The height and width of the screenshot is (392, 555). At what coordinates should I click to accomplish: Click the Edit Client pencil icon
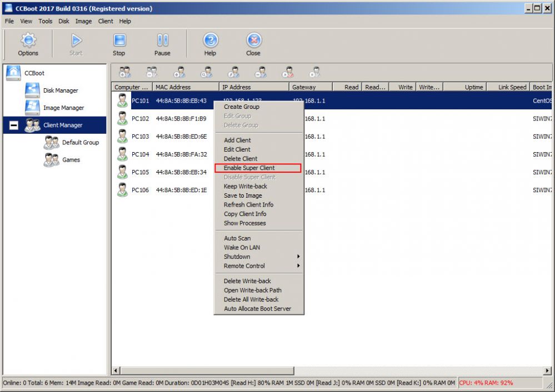pos(233,72)
